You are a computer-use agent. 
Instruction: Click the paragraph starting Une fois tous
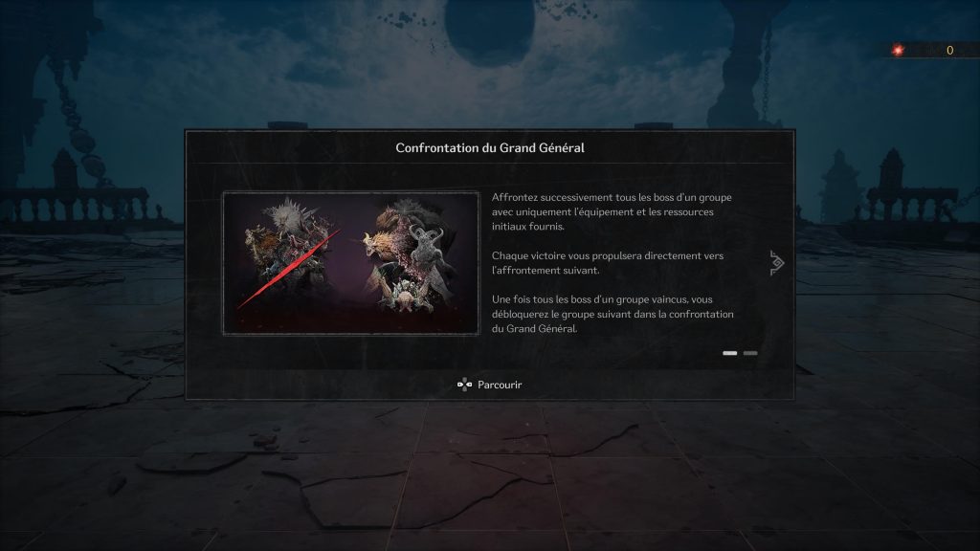coord(612,314)
